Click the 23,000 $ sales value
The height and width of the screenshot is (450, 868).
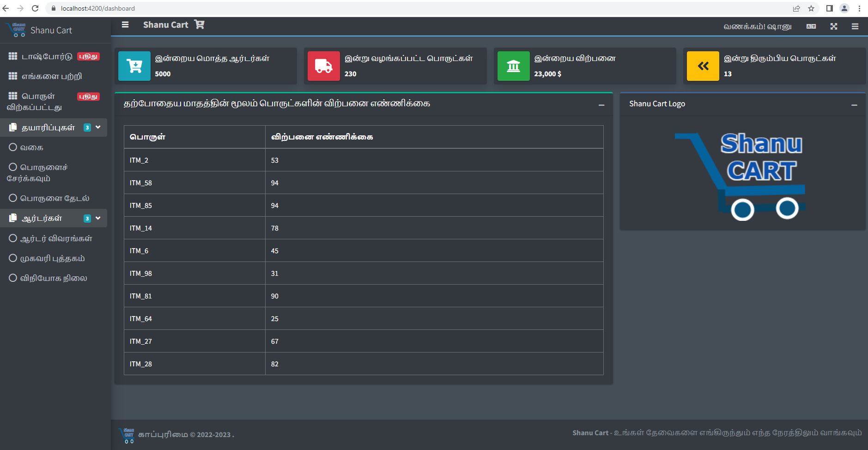[548, 74]
